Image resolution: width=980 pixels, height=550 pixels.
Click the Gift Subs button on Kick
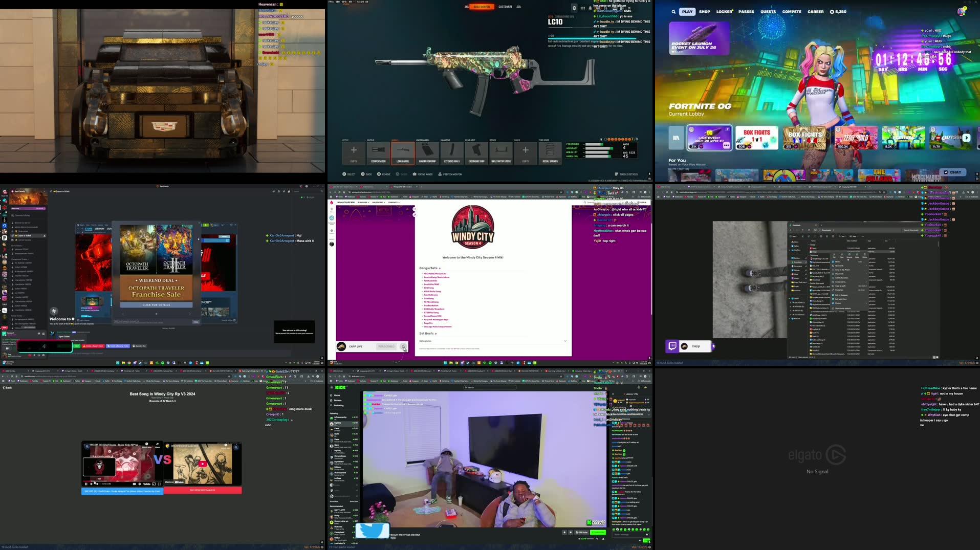582,533
